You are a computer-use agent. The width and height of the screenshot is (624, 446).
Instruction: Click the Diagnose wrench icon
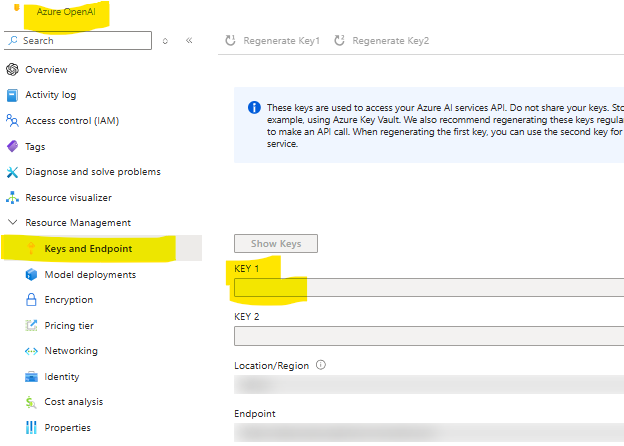point(12,172)
